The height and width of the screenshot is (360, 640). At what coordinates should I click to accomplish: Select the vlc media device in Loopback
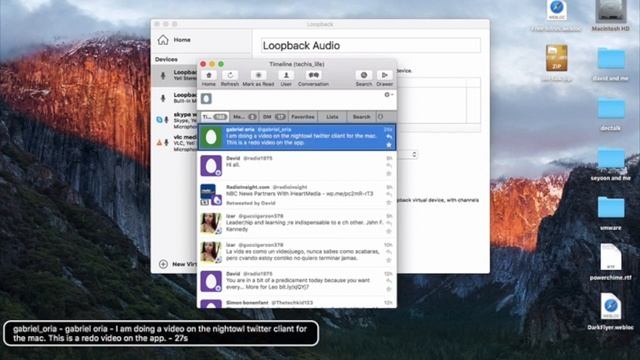click(175, 143)
